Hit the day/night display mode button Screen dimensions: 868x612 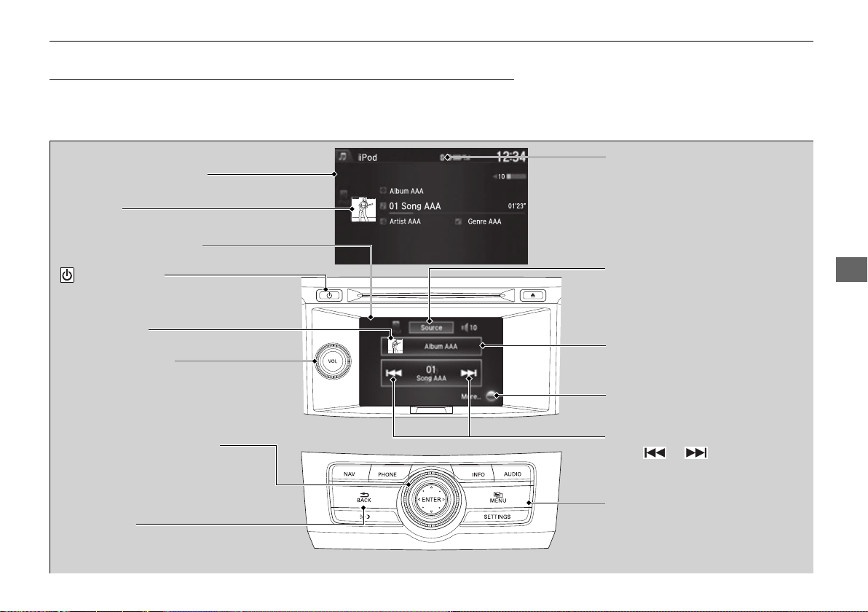(x=364, y=517)
